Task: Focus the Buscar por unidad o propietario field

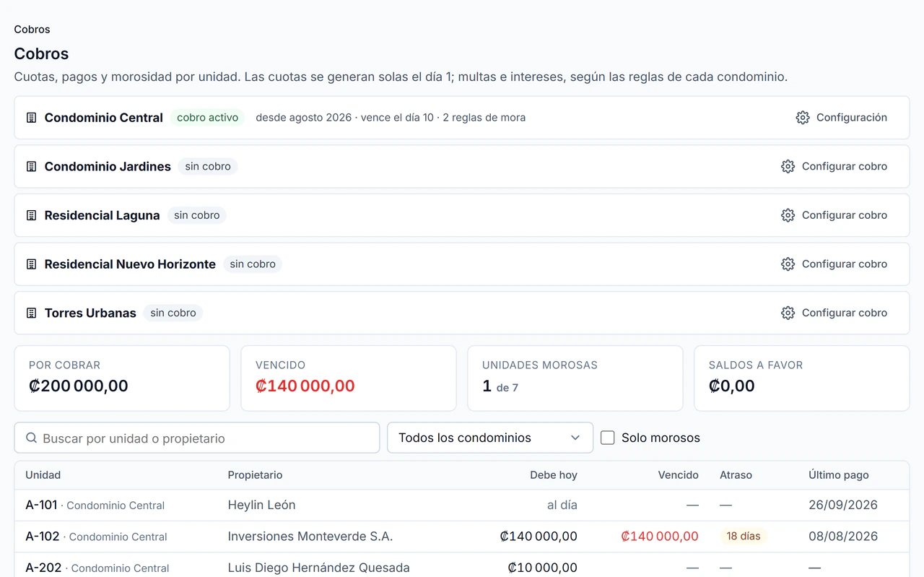Action: click(x=197, y=438)
